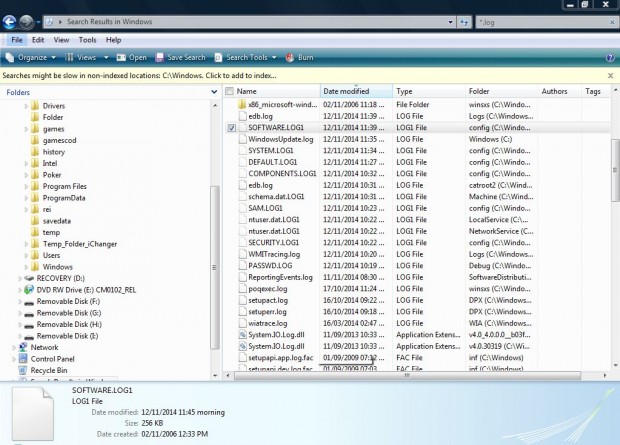This screenshot has height=445, width=620.
Task: Click the file list vertical scrollbar
Action: tap(615, 170)
